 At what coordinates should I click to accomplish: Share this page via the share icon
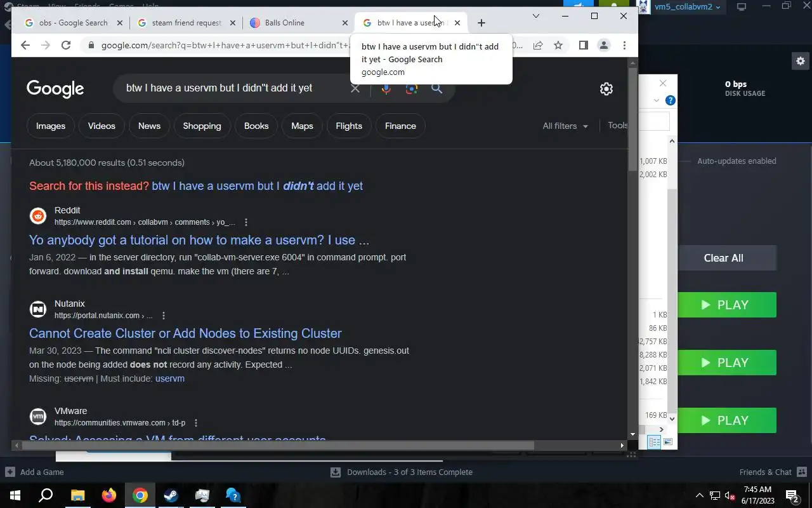click(x=538, y=45)
